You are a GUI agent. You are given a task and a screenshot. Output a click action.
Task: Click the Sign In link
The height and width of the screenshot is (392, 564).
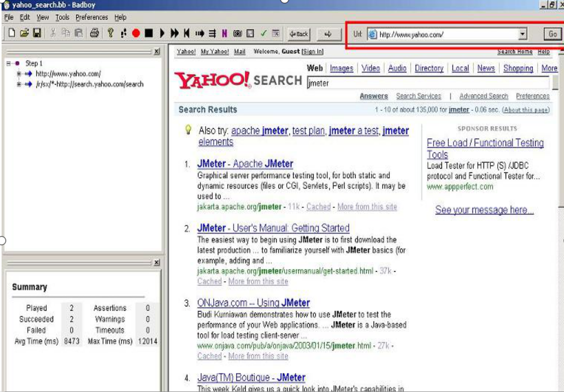point(312,51)
